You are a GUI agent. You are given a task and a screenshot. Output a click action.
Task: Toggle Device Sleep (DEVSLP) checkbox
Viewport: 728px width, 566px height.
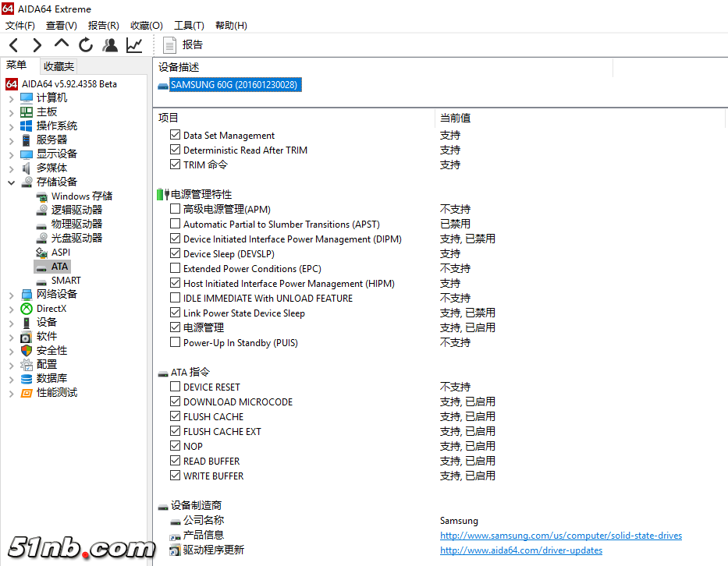tap(175, 253)
